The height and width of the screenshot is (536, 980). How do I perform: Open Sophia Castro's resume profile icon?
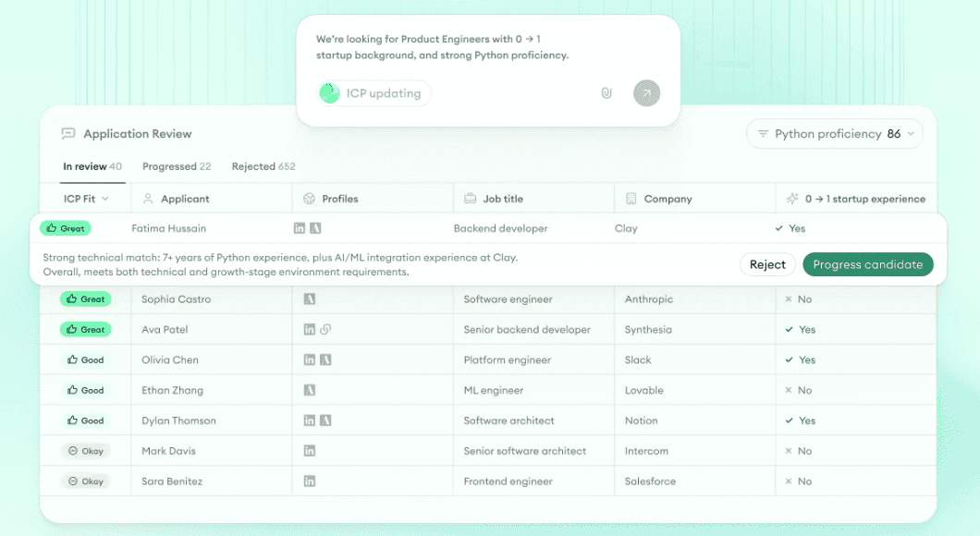point(310,299)
